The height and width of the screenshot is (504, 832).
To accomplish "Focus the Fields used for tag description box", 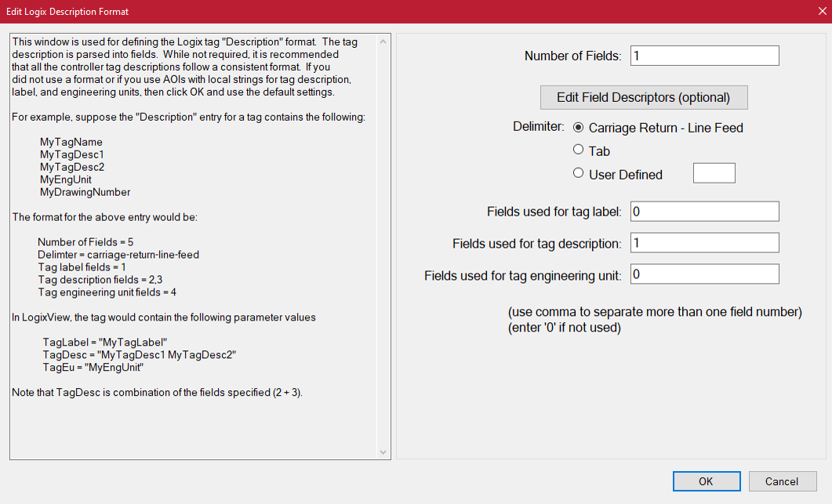I will 704,242.
